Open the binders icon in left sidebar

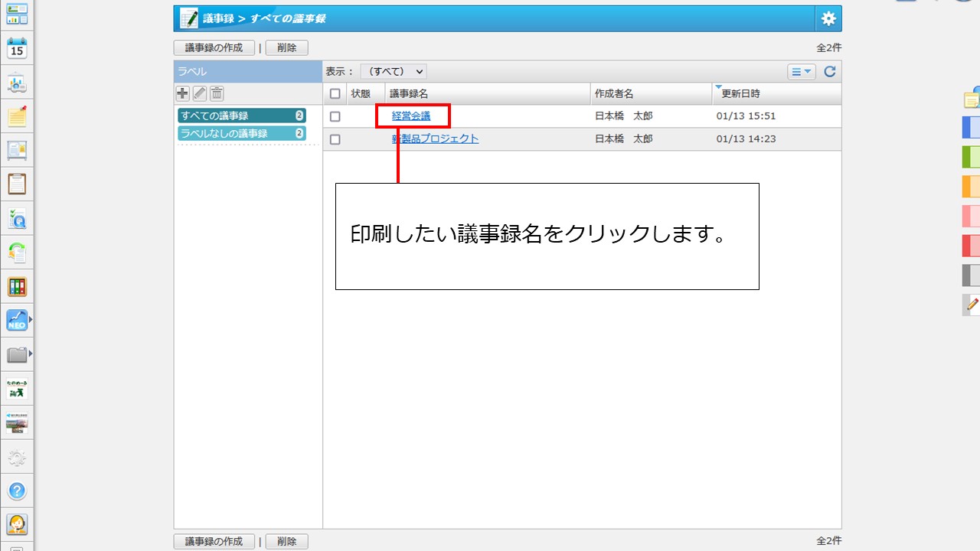(17, 287)
